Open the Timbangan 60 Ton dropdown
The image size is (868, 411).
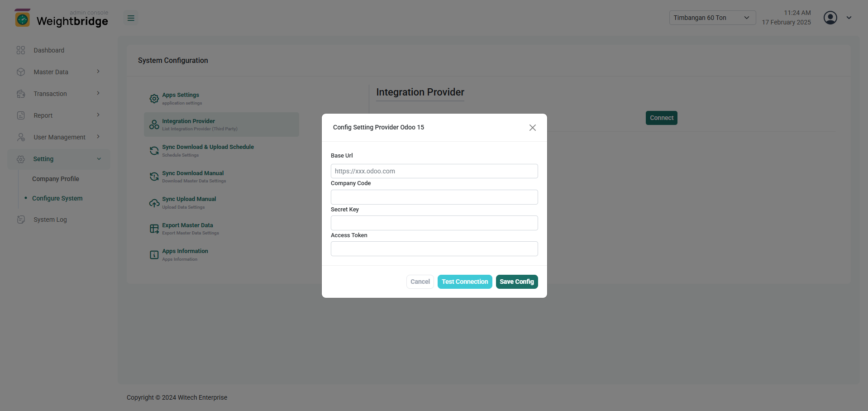712,17
